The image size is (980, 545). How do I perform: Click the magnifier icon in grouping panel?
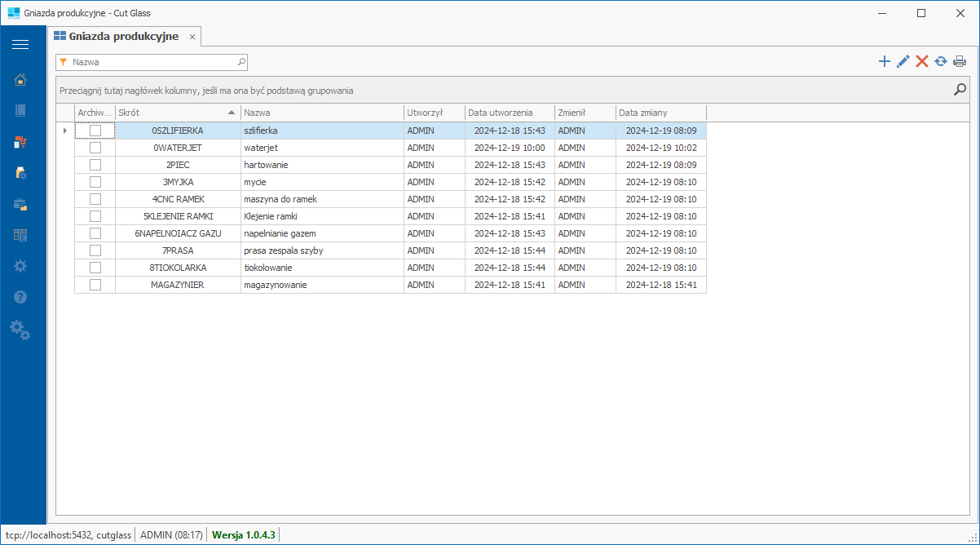[x=960, y=90]
